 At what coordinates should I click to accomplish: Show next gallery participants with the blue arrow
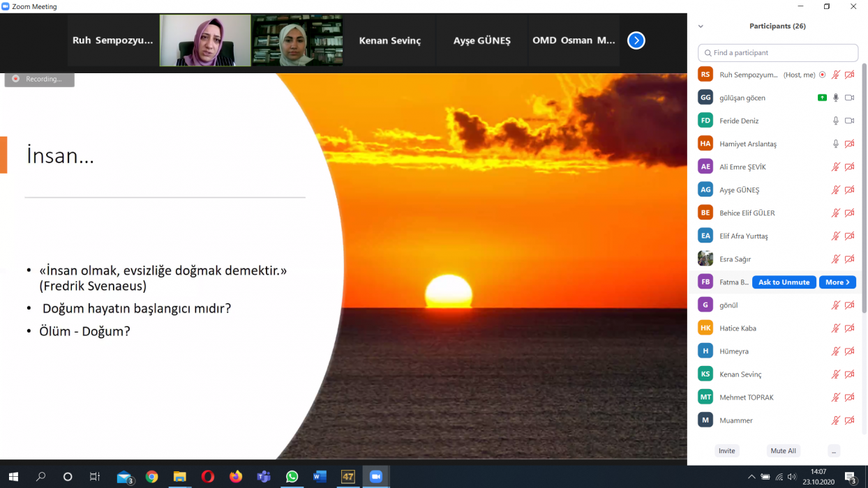click(x=636, y=40)
